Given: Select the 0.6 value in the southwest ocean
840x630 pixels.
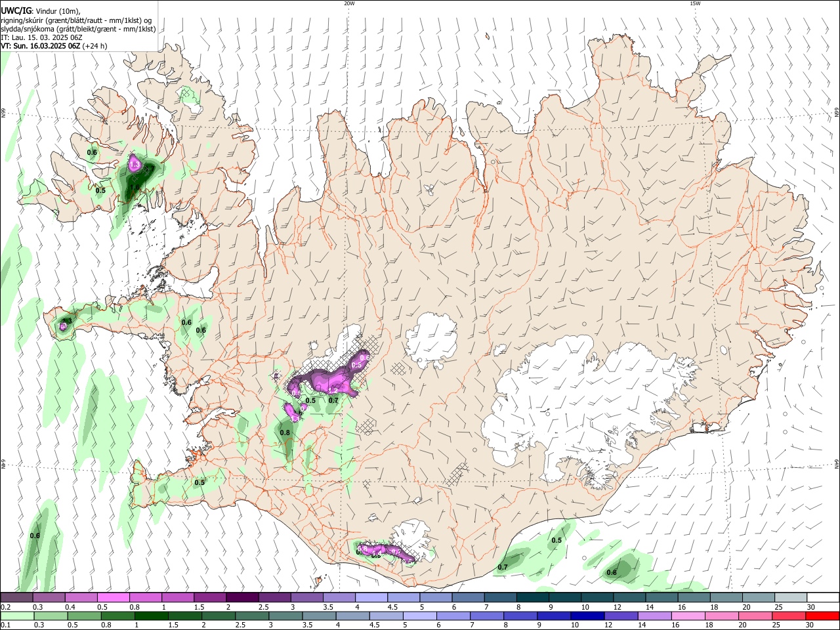Looking at the screenshot, I should [x=35, y=535].
